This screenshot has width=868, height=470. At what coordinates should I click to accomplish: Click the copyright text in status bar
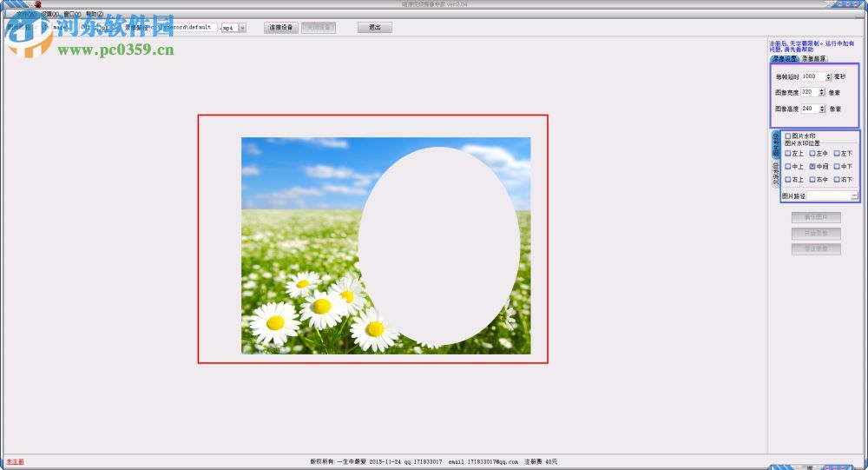click(338, 461)
